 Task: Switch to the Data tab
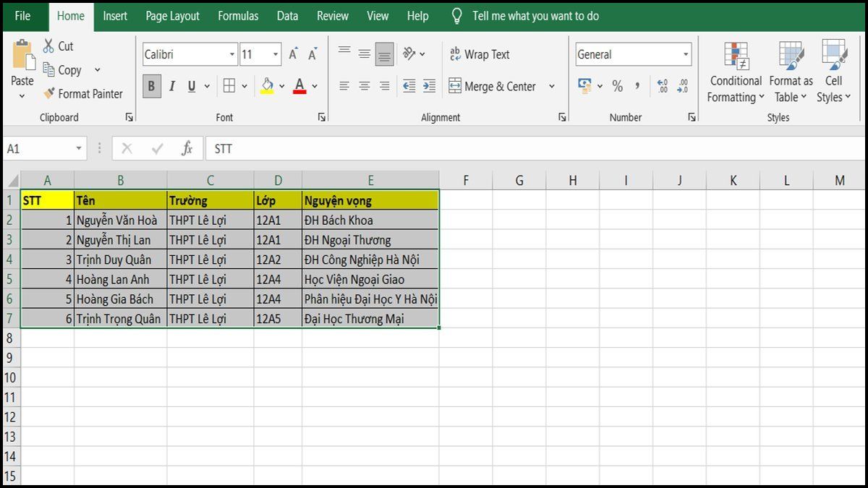coord(287,16)
